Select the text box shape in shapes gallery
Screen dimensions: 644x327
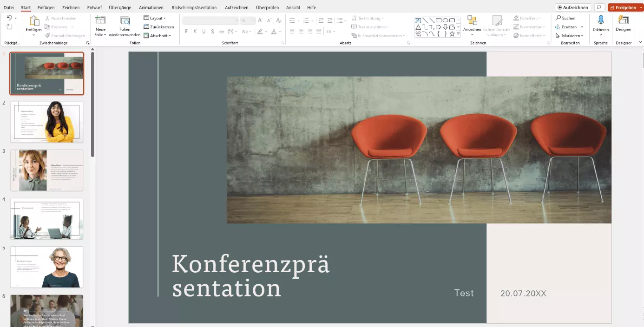[418, 20]
